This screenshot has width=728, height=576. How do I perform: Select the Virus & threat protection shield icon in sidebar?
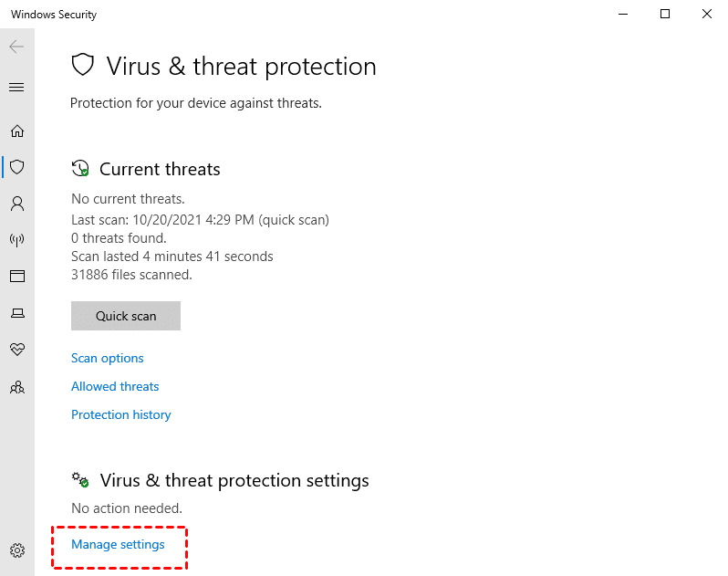(x=16, y=167)
